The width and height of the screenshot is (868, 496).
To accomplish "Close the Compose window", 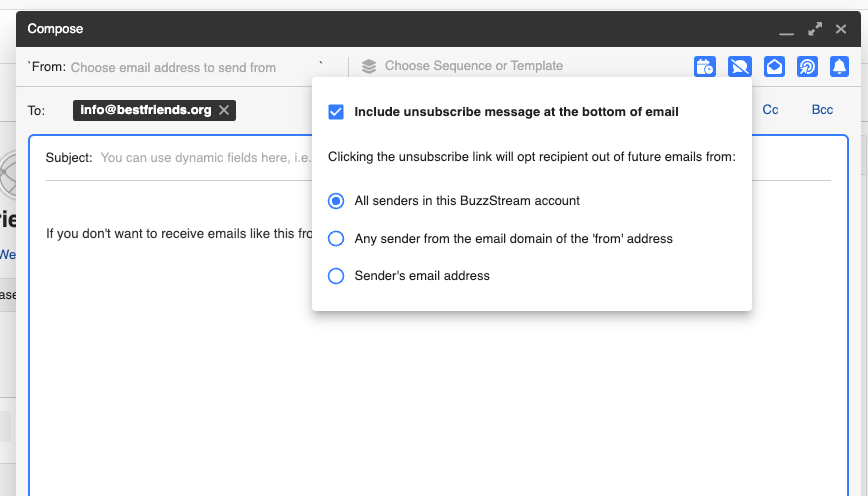I will 841,29.
